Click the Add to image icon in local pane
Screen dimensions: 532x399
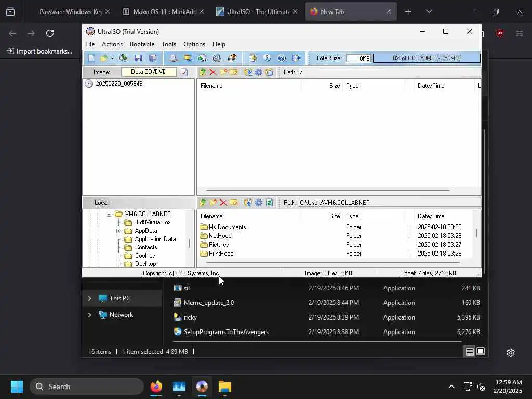tap(248, 203)
